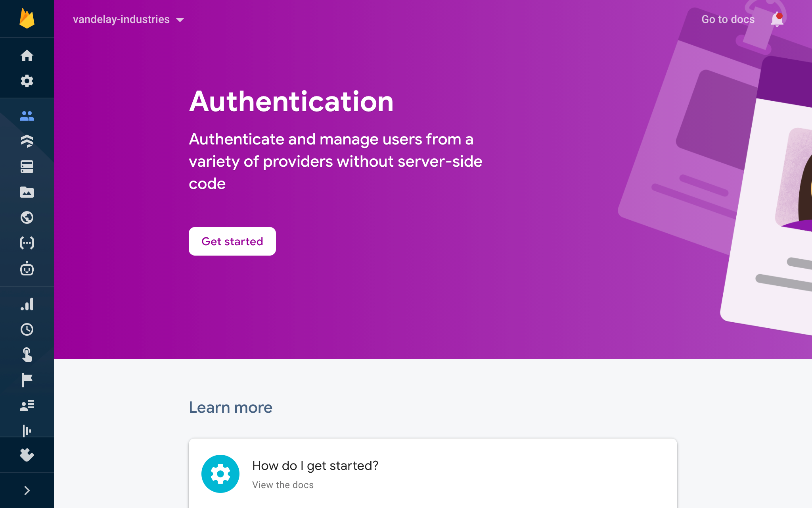Open Machine Learning robot icon

[27, 269]
